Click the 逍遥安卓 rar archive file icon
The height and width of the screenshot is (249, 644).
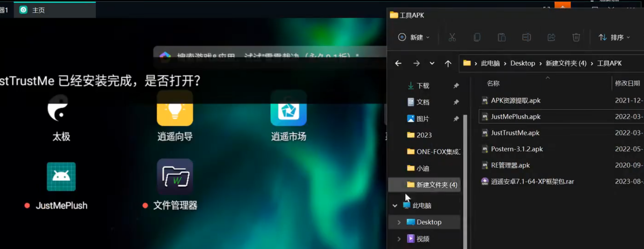click(x=485, y=181)
